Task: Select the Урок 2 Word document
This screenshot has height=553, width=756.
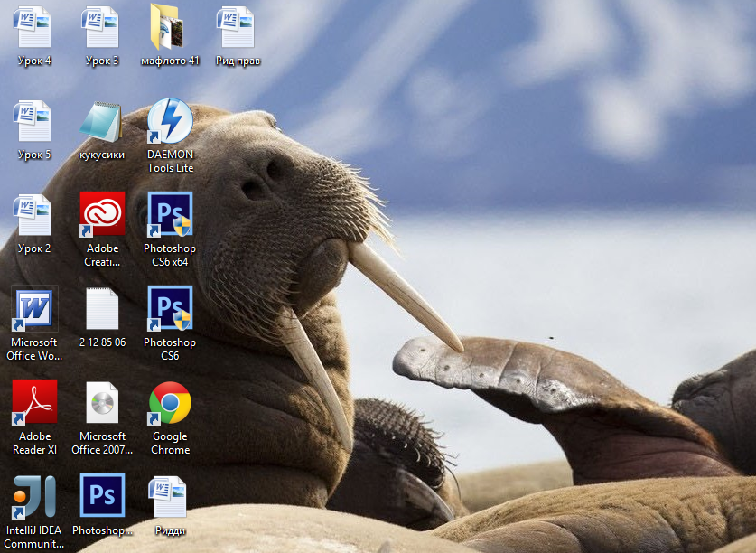Action: [33, 215]
